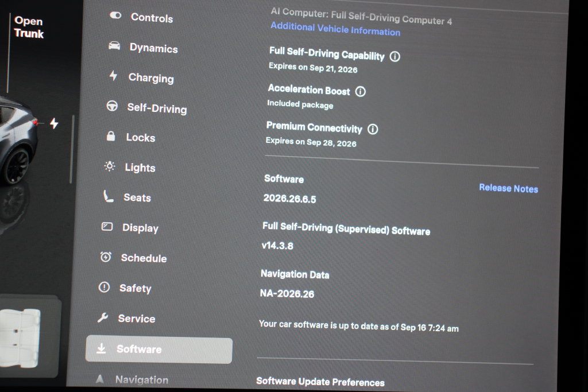Click the Software download arrow icon
Screen dimensions: 588x392
click(101, 348)
